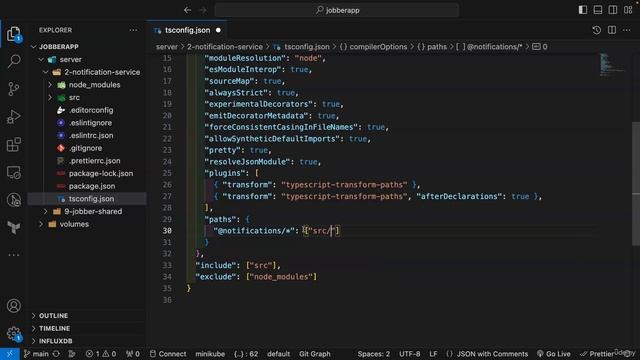Viewport: 640px width, 360px height.
Task: Open the Accounts icon
Action: [13, 306]
